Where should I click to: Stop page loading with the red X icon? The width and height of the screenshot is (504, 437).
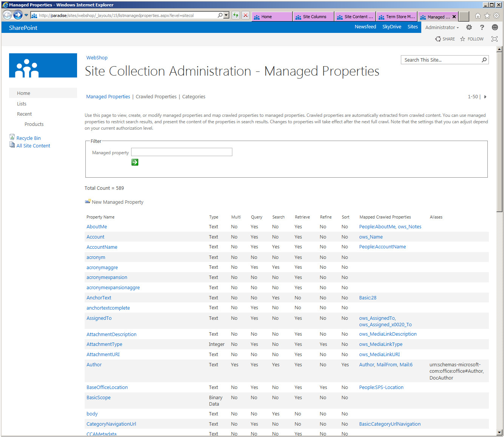point(246,15)
